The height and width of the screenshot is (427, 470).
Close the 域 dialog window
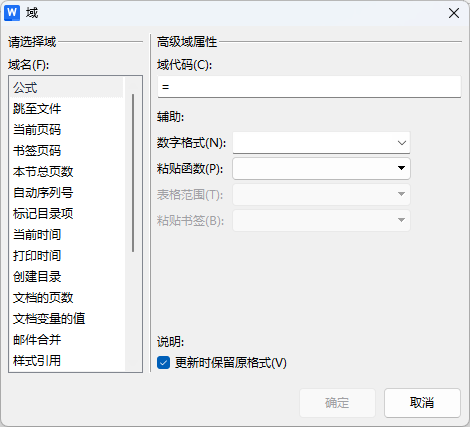[454, 13]
